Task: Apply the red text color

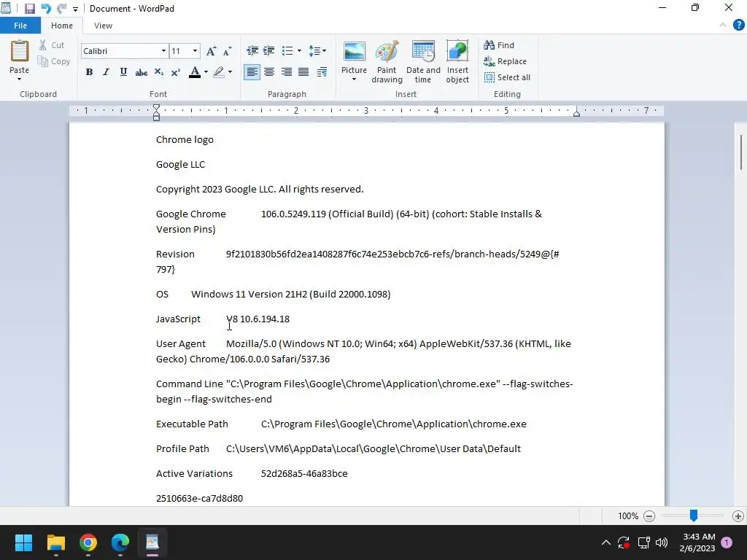Action: click(194, 72)
